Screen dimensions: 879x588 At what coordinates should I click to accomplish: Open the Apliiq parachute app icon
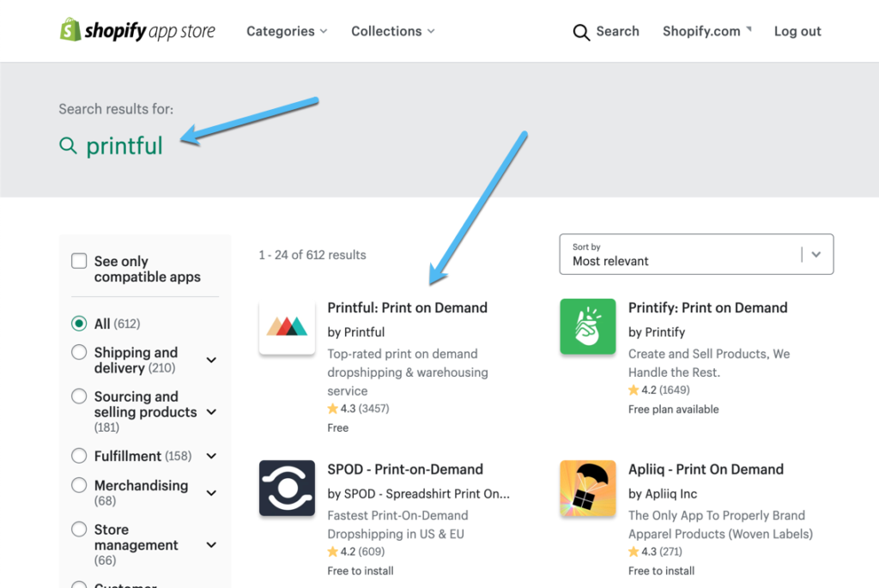(587, 488)
